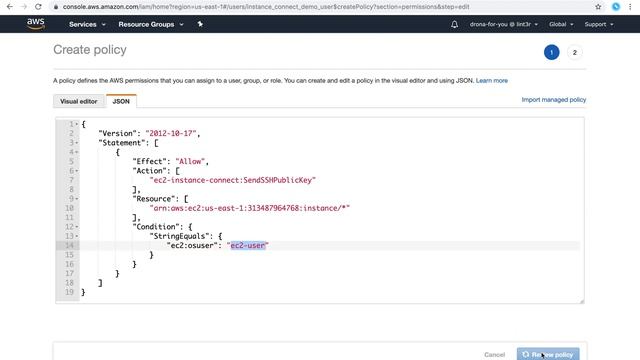Open the browser three-dot menu

point(630,7)
